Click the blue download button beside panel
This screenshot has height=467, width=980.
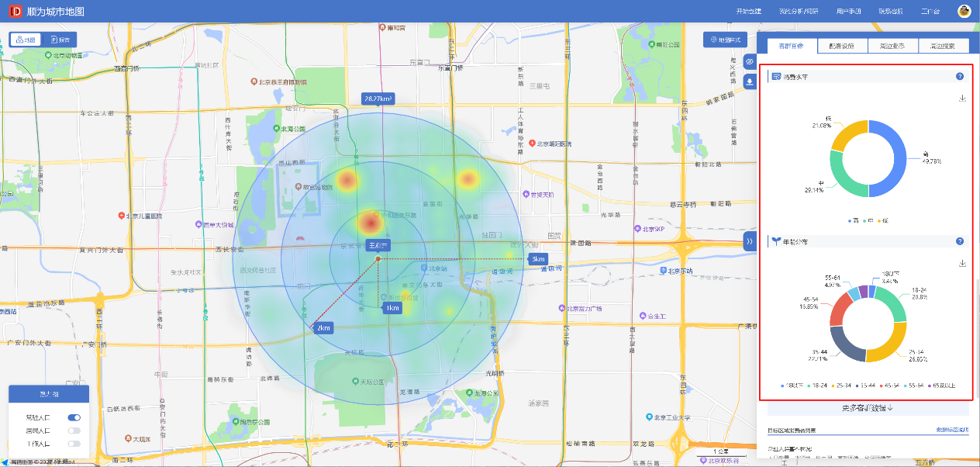pos(750,81)
